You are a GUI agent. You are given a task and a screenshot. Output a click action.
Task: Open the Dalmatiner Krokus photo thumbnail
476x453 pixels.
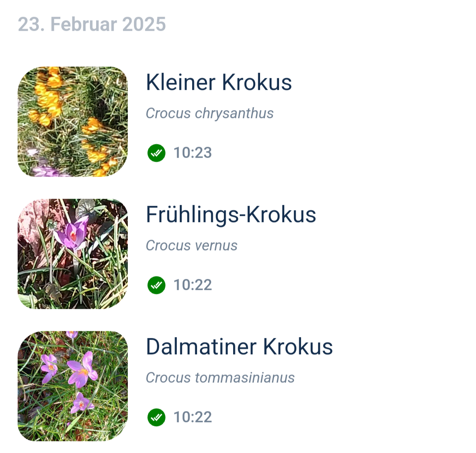pos(73,386)
